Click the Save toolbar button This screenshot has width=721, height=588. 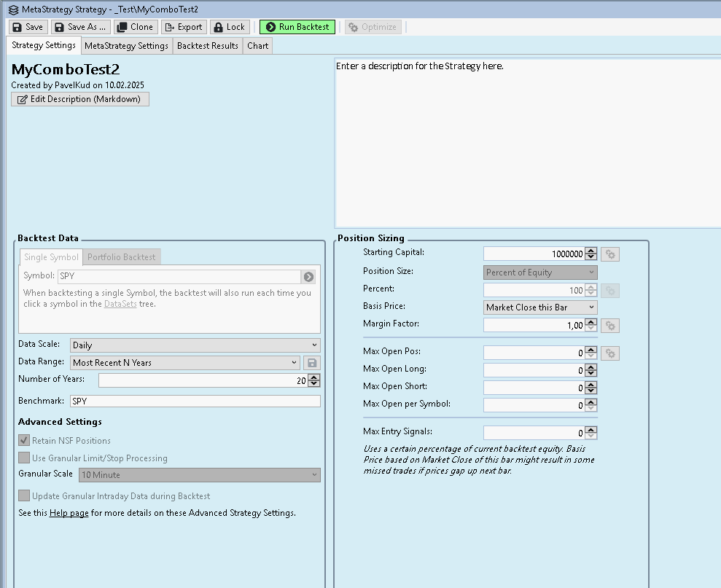[x=28, y=27]
